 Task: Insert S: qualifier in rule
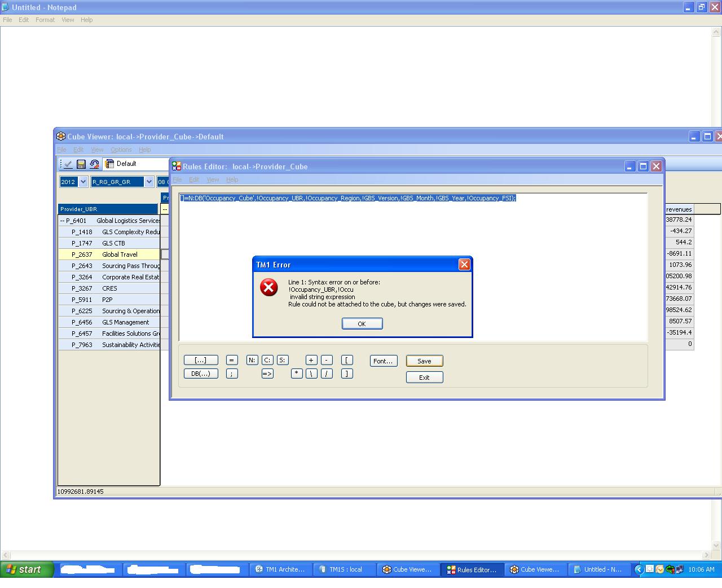283,360
